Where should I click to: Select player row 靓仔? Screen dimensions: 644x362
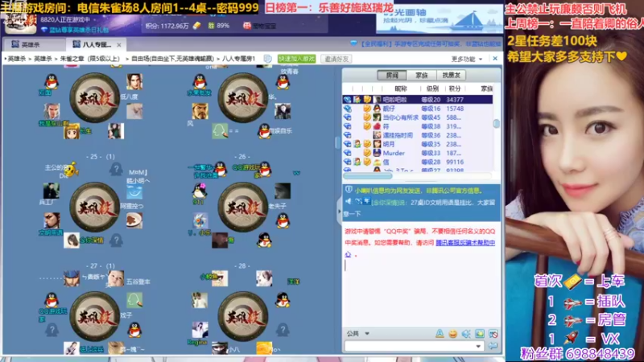(x=418, y=109)
